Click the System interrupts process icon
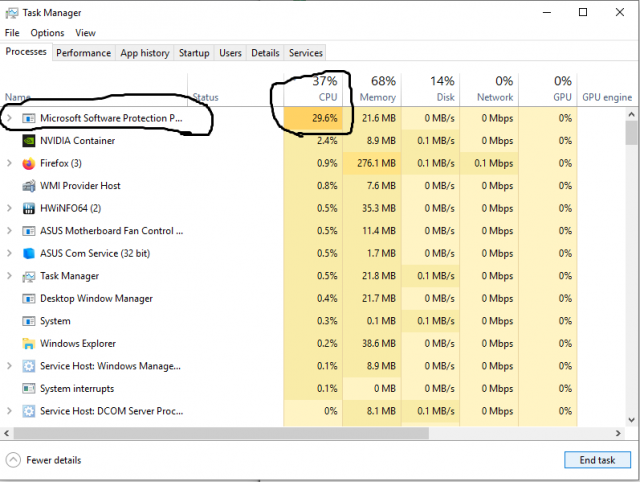The width and height of the screenshot is (640, 482). 29,388
